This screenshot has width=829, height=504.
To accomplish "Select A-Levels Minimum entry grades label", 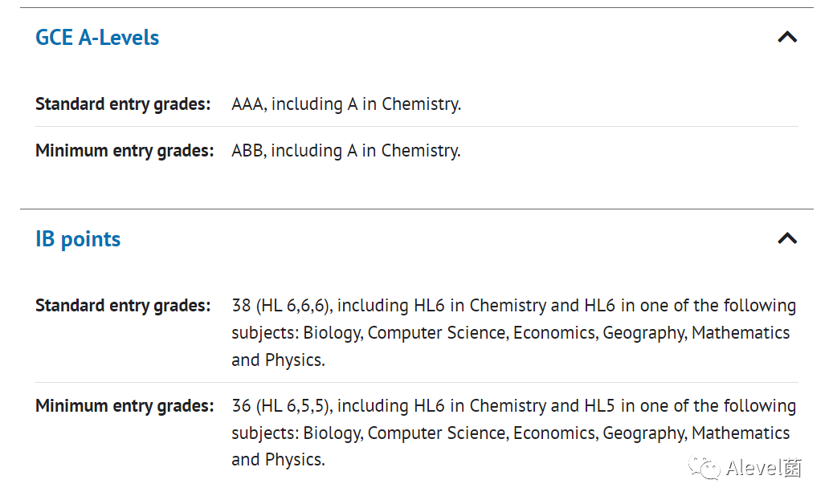I will tap(125, 151).
